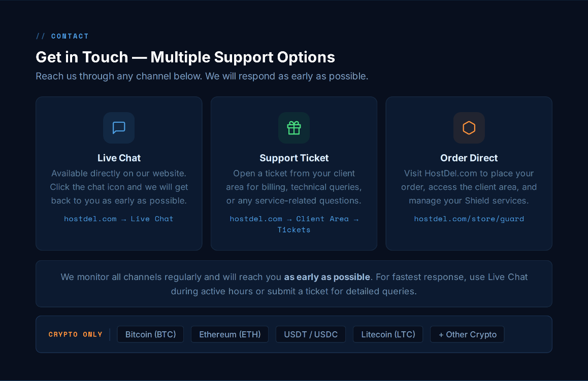Select the Ethereum (ETH) payment chip
This screenshot has width=588, height=381.
(230, 334)
